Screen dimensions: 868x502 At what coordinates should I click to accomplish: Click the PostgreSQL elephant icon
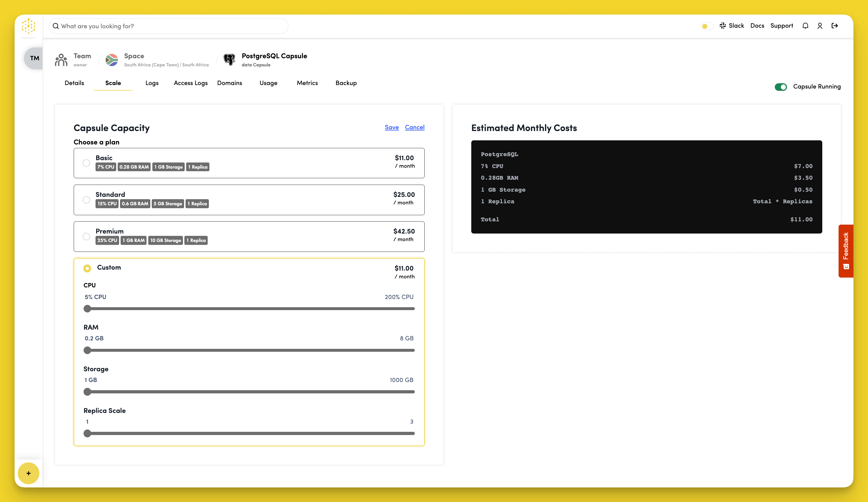(x=229, y=59)
